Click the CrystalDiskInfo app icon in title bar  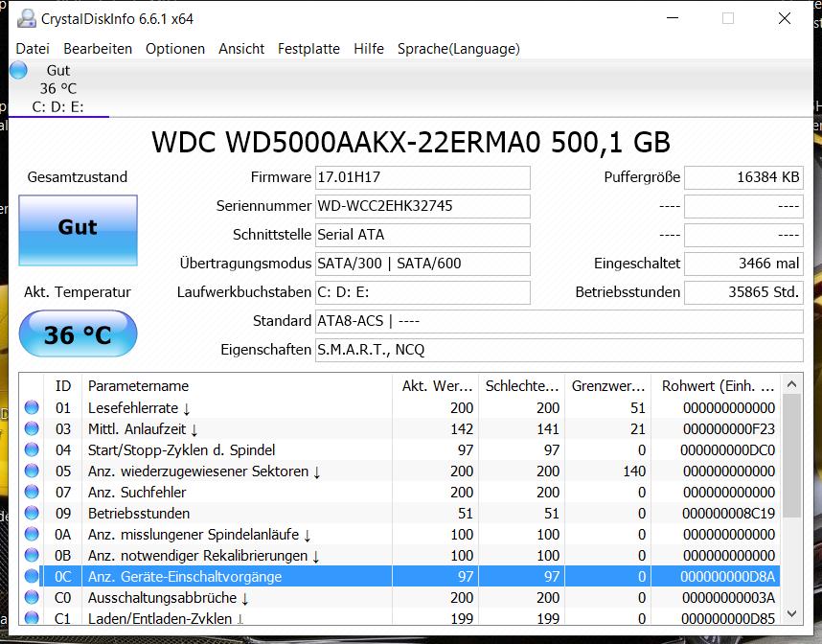[26, 19]
